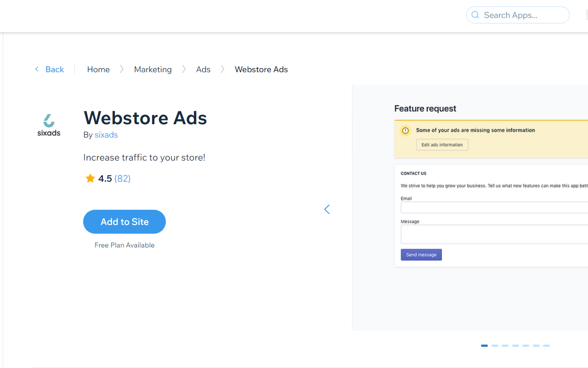Click the gold star rating icon
The width and height of the screenshot is (588, 368).
(90, 178)
